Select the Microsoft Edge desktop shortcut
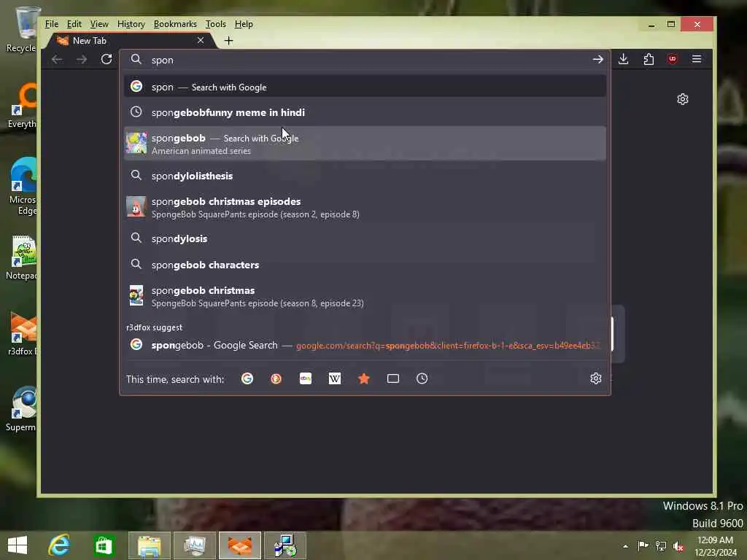The height and width of the screenshot is (560, 747). tap(21, 186)
